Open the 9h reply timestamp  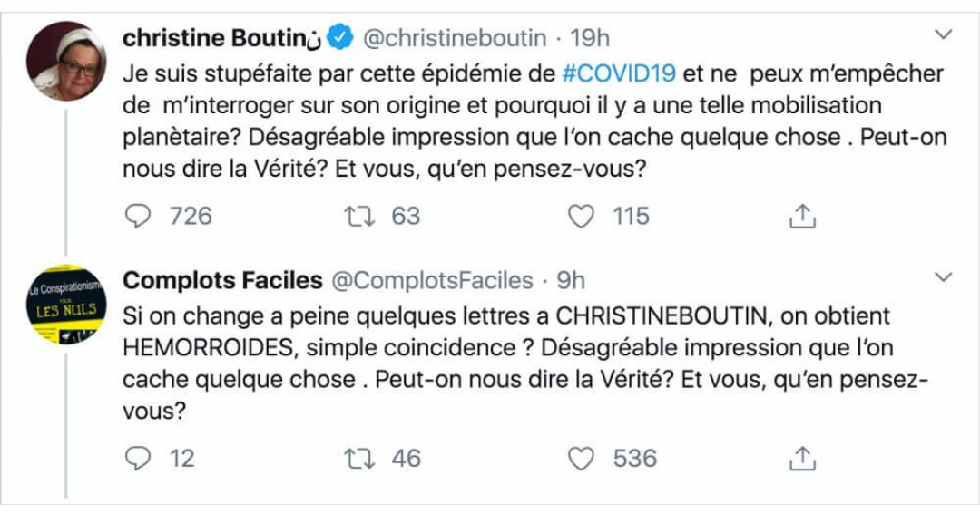[x=571, y=280]
